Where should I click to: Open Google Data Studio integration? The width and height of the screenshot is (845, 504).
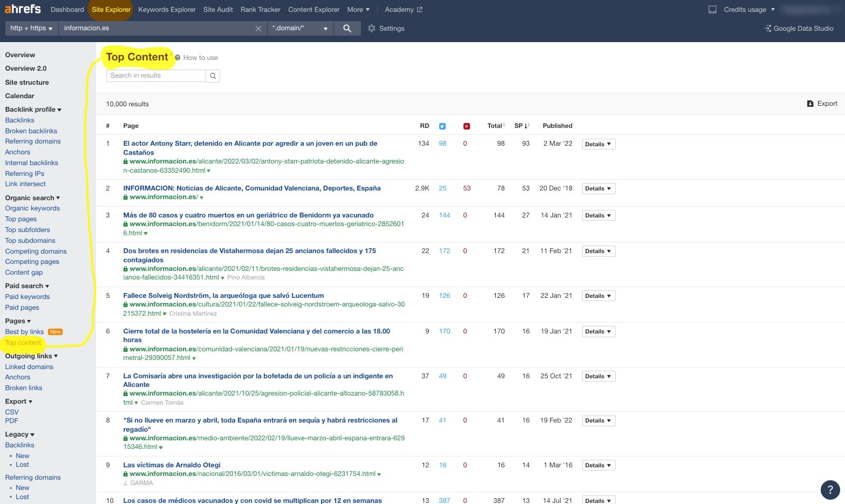799,28
